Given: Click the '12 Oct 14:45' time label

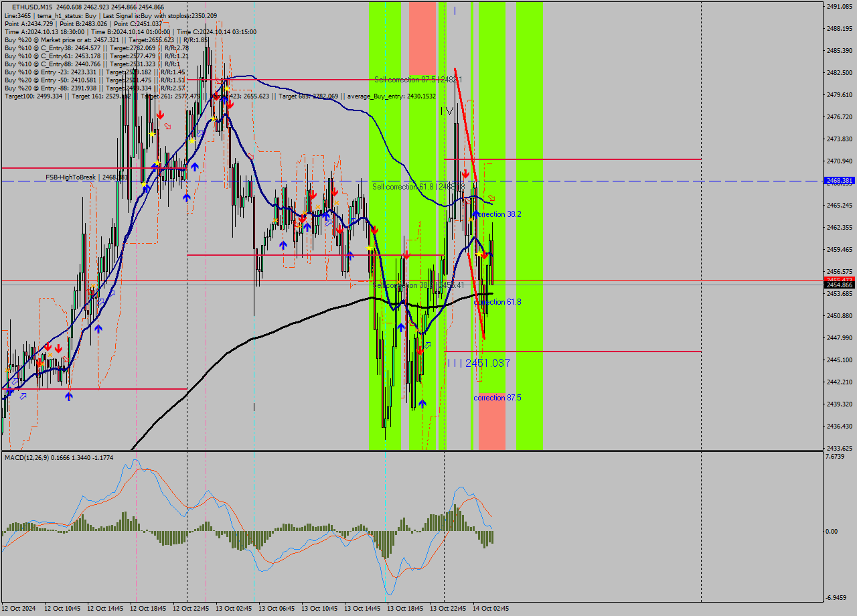Looking at the screenshot, I should point(105,609).
